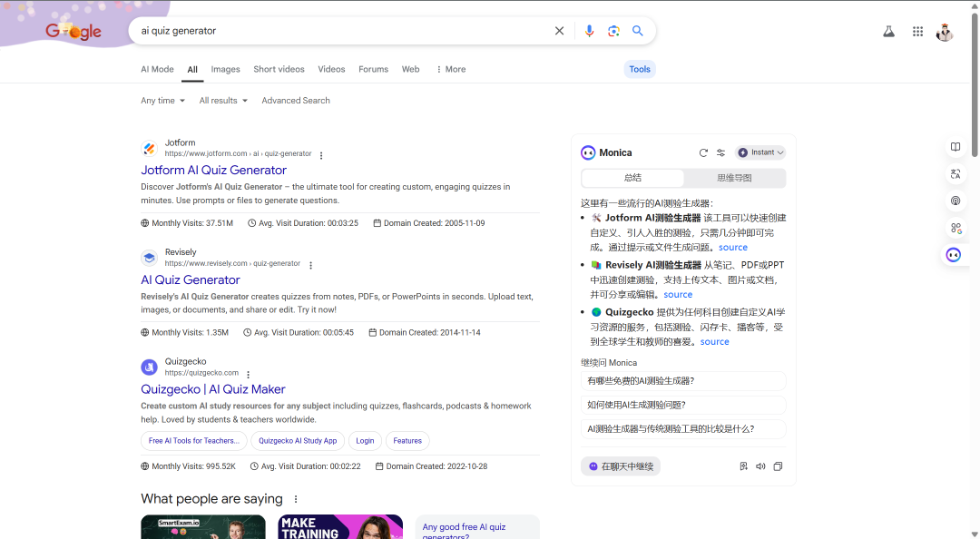Image resolution: width=980 pixels, height=539 pixels.
Task: Click the Revisely site favicon
Action: click(x=149, y=258)
